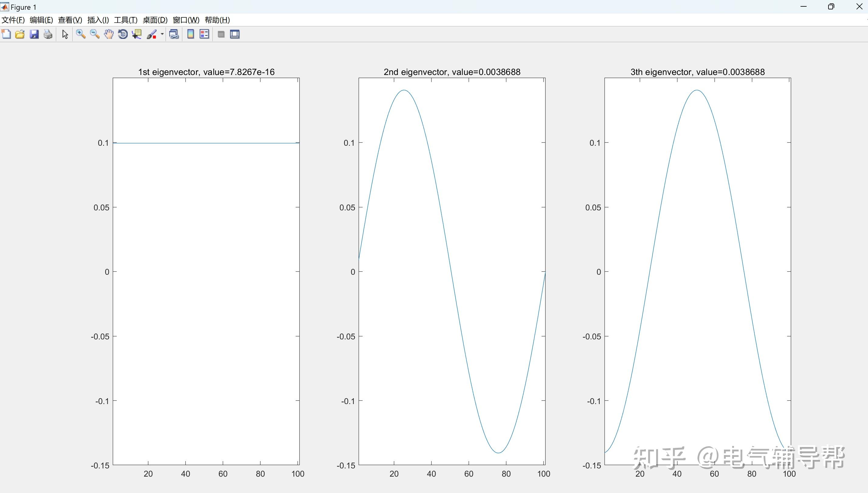Select the Zoom Out magnifier tool
868x493 pixels.
[x=95, y=34]
